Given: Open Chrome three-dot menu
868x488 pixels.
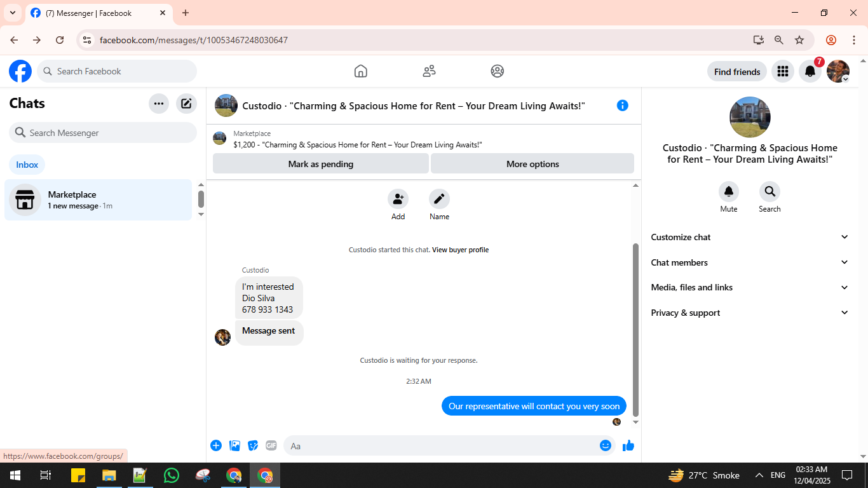Looking at the screenshot, I should pos(854,40).
